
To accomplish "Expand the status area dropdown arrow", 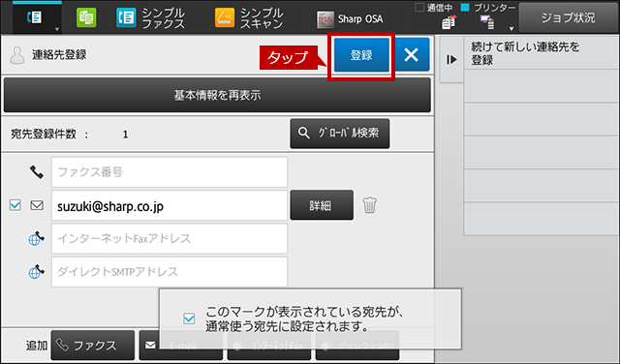I will coord(511,29).
